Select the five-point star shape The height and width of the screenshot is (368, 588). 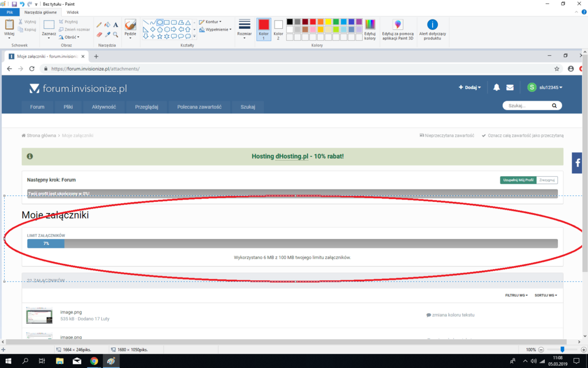(160, 36)
